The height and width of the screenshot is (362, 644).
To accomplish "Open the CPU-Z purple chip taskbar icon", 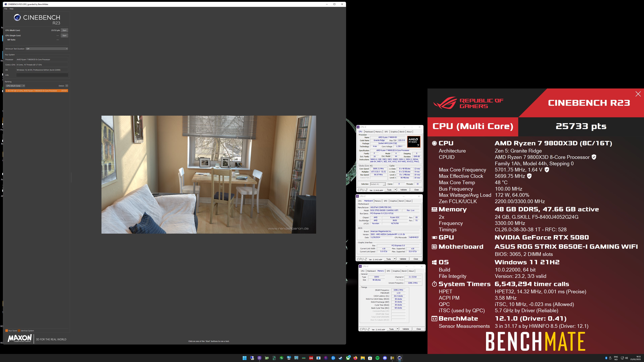I will pyautogui.click(x=259, y=358).
